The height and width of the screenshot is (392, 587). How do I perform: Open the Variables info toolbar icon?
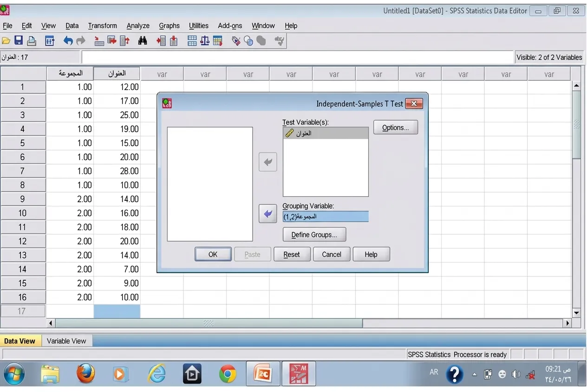(x=124, y=41)
